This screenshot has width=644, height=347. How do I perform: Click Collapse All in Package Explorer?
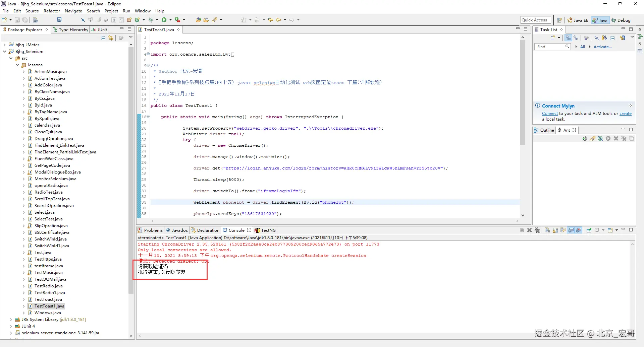pyautogui.click(x=103, y=38)
